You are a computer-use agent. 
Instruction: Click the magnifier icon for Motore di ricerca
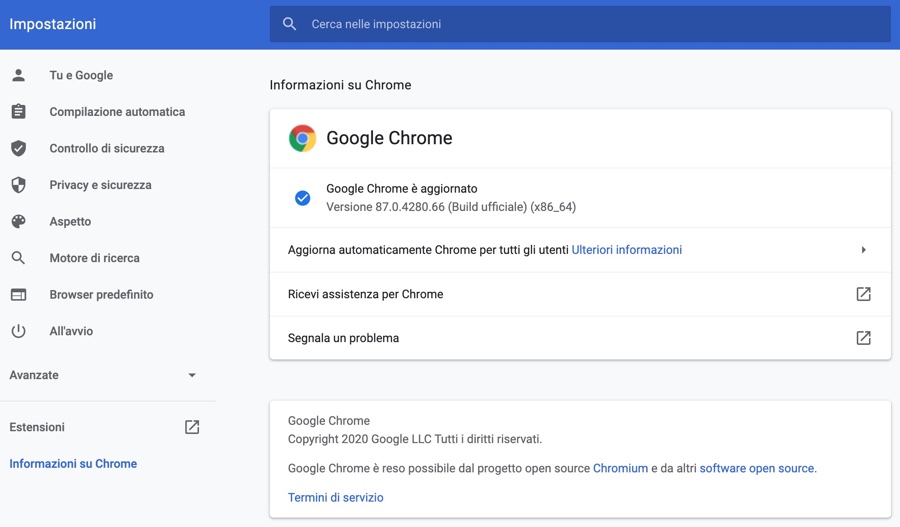[18, 258]
